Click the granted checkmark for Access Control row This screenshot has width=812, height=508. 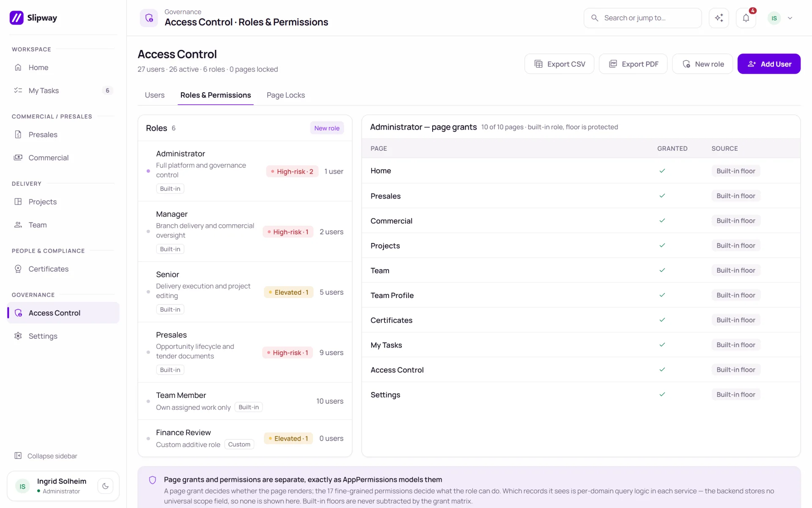point(662,370)
